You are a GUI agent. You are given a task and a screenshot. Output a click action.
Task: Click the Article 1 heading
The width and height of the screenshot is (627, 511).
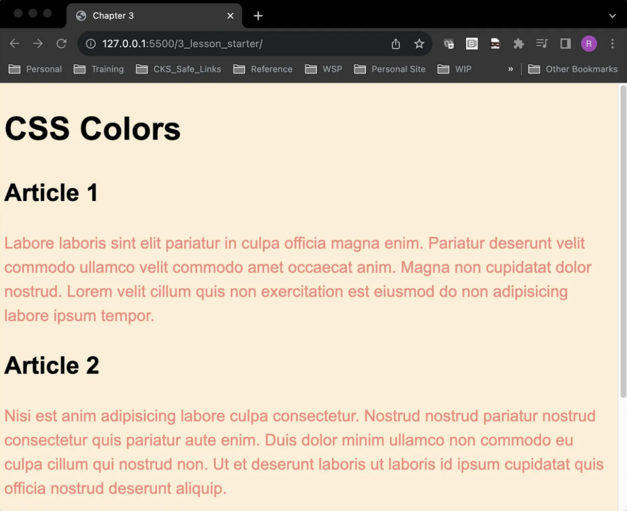pos(51,193)
